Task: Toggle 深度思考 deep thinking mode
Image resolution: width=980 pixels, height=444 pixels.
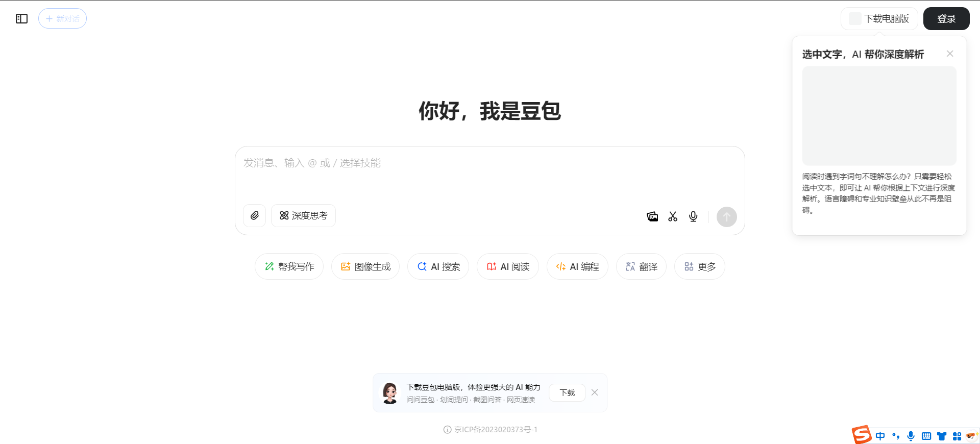Action: 303,216
